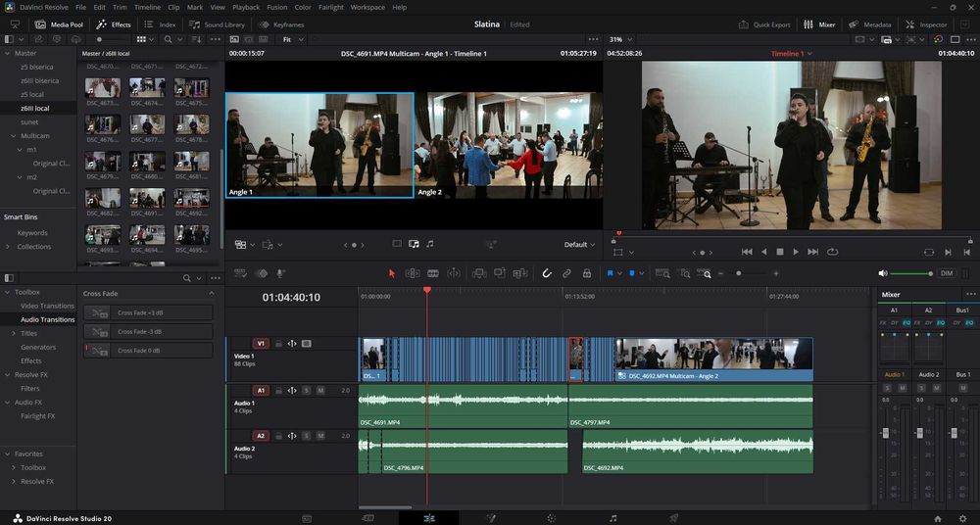
Task: Stop playback in the timeline viewer
Action: [779, 252]
